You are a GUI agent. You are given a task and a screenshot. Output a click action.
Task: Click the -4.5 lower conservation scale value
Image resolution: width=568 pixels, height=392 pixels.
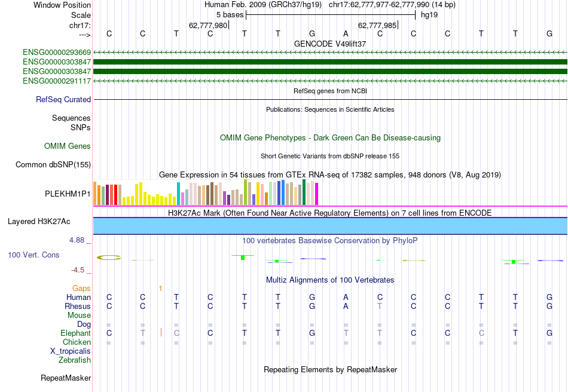[x=78, y=270]
